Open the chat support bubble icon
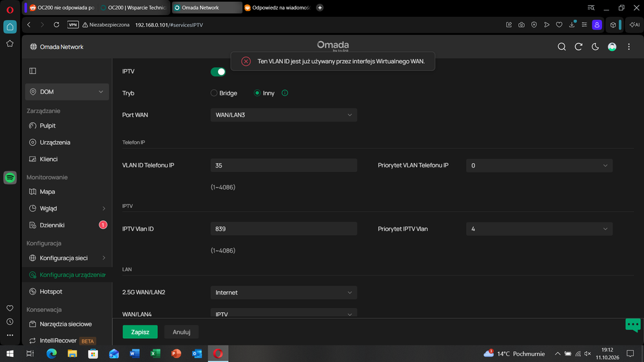 [633, 325]
